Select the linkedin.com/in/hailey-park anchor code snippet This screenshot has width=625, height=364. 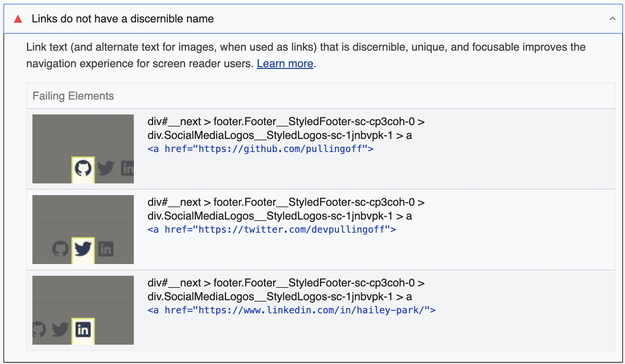(x=291, y=310)
